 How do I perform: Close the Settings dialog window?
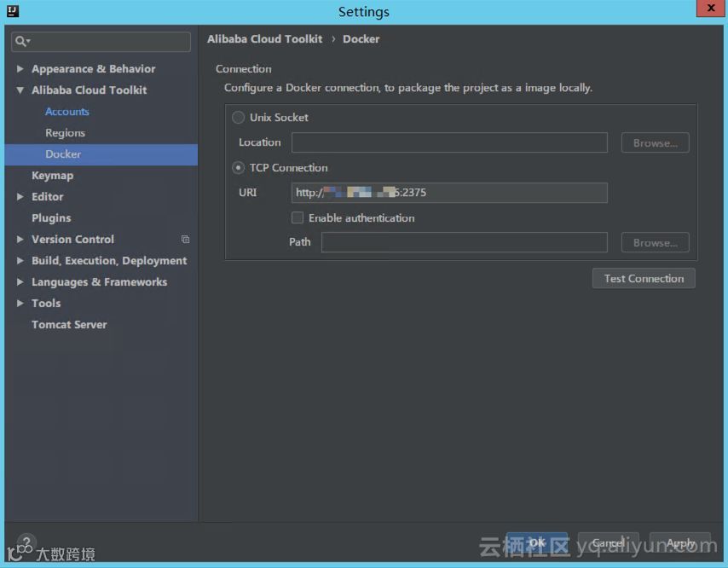(x=710, y=9)
